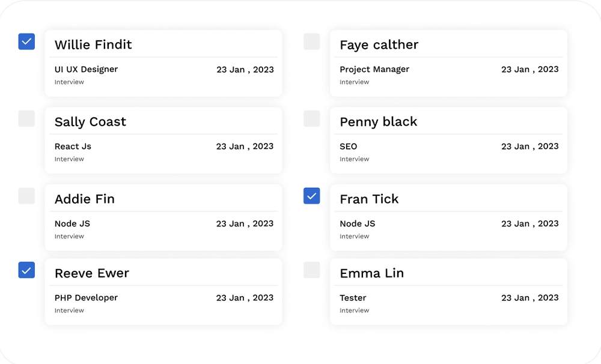Uncheck the Fran Tick checkbox

coord(311,195)
